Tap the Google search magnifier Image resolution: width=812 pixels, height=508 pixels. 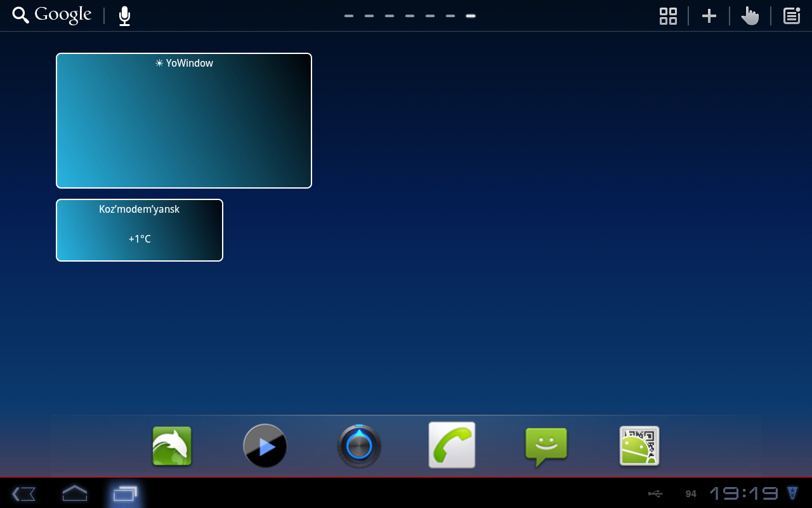tap(21, 16)
